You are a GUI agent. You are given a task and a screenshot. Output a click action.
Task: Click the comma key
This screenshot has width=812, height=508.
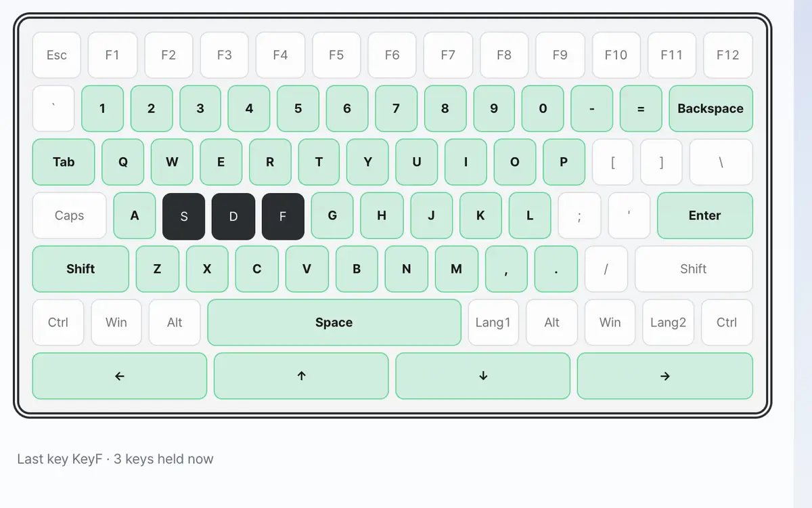pos(506,269)
